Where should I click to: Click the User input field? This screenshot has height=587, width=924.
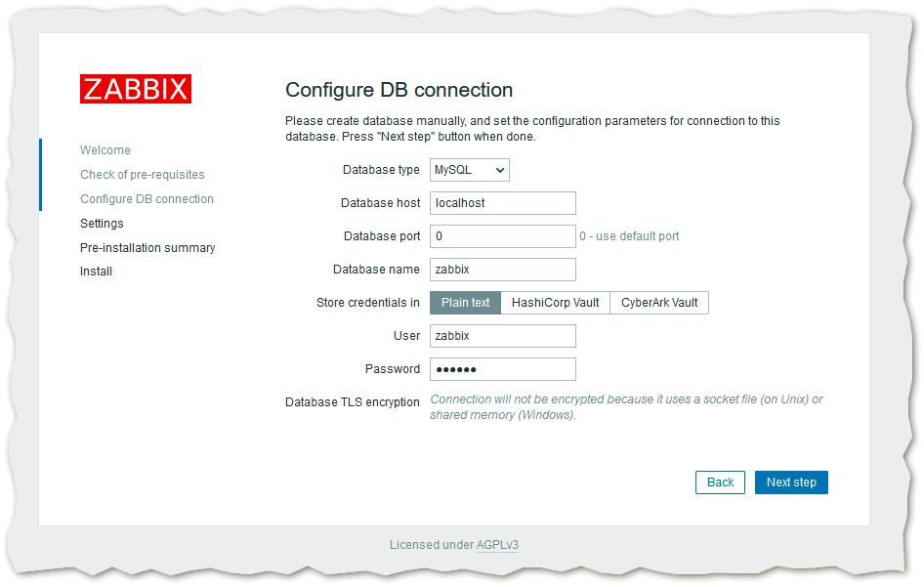pyautogui.click(x=502, y=336)
